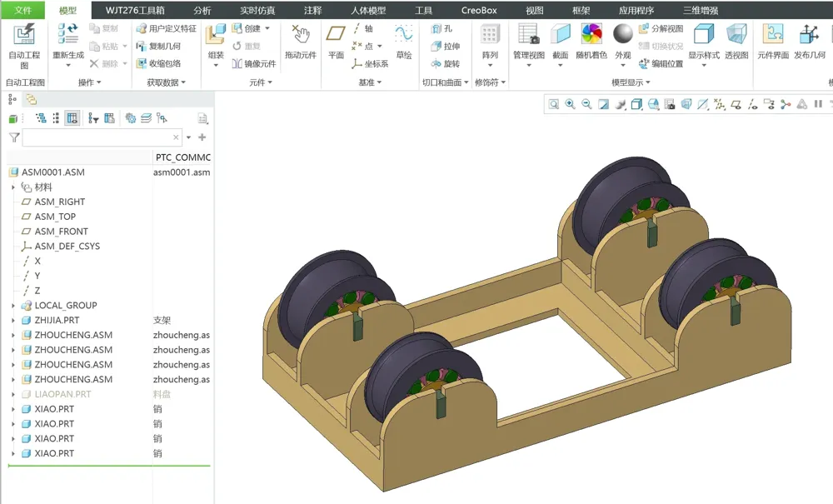The width and height of the screenshot is (833, 504).
Task: Select the LIAOPAN.PRT tree row
Action: point(109,394)
